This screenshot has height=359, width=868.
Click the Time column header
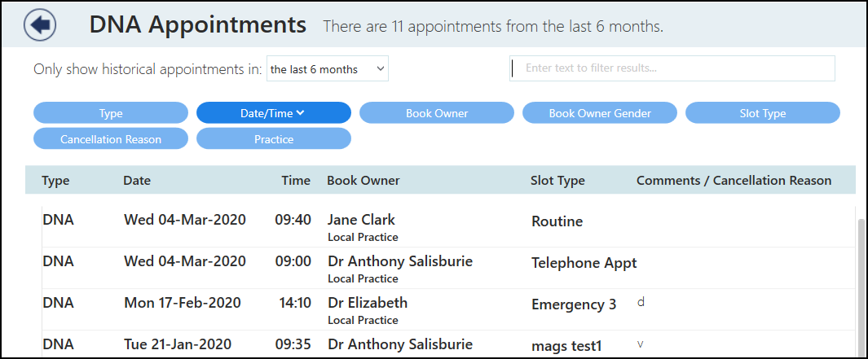pos(296,181)
